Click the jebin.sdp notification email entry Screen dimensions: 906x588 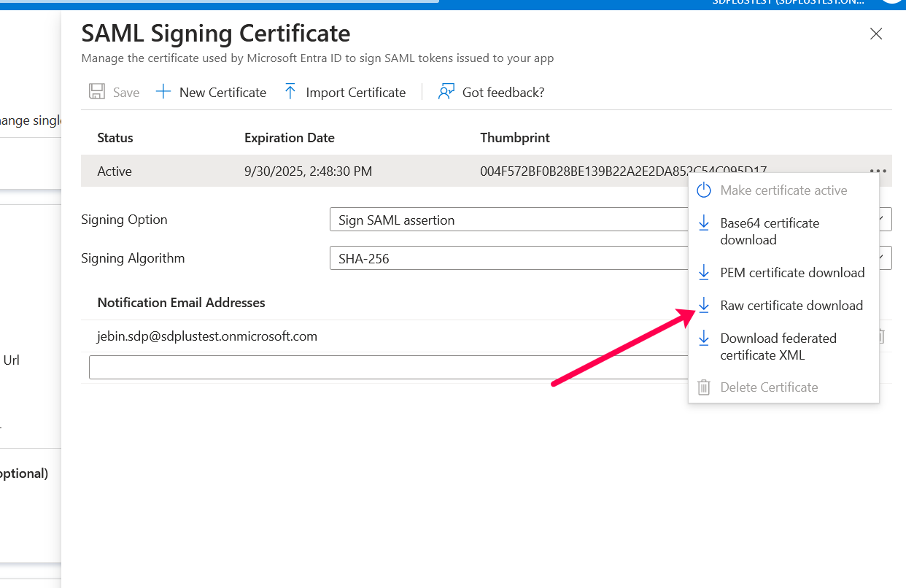207,336
